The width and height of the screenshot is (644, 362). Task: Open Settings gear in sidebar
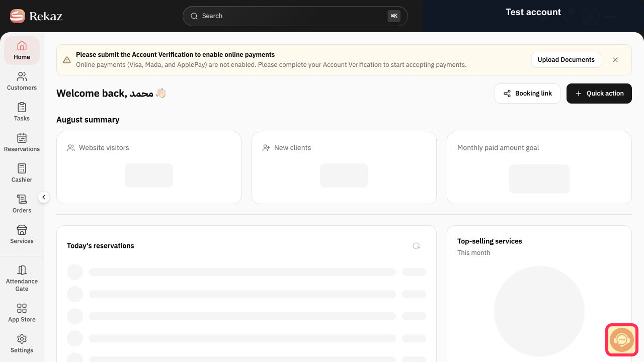(x=22, y=339)
